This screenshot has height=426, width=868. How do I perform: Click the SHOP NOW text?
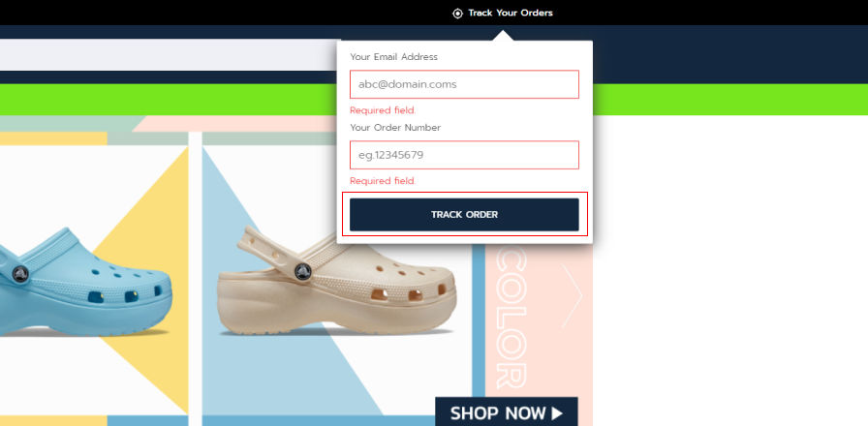click(x=498, y=413)
